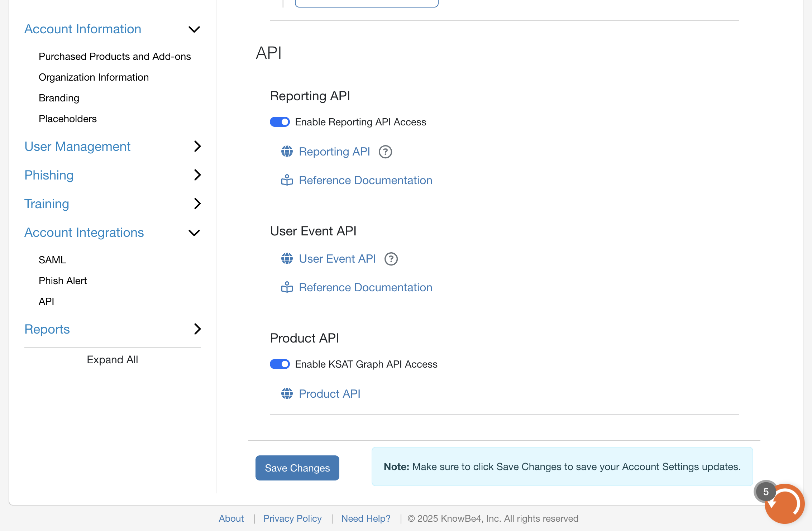Click Expand All in the sidebar
This screenshot has height=531, width=812.
click(112, 359)
